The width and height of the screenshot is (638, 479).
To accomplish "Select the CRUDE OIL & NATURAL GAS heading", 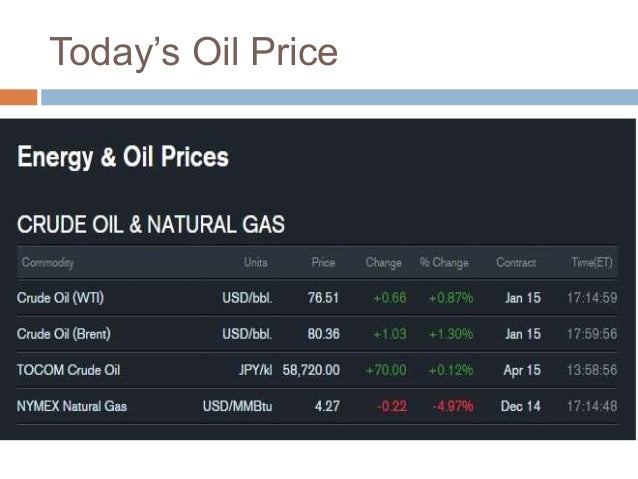I will coord(151,225).
